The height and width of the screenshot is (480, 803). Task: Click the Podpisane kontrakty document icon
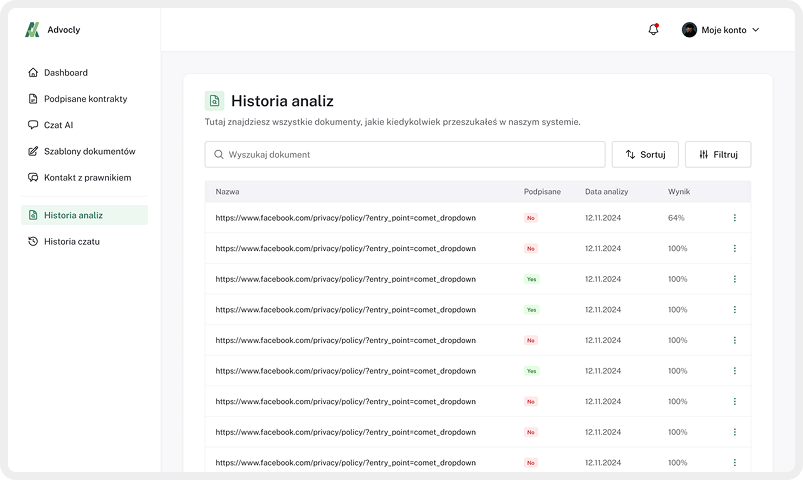coord(33,99)
